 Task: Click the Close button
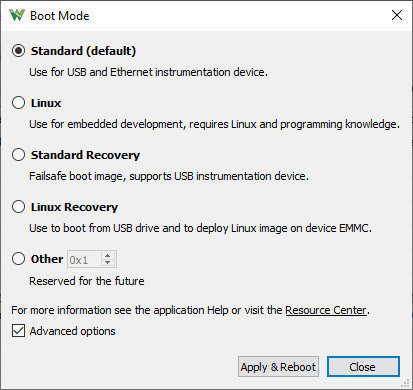coord(363,367)
